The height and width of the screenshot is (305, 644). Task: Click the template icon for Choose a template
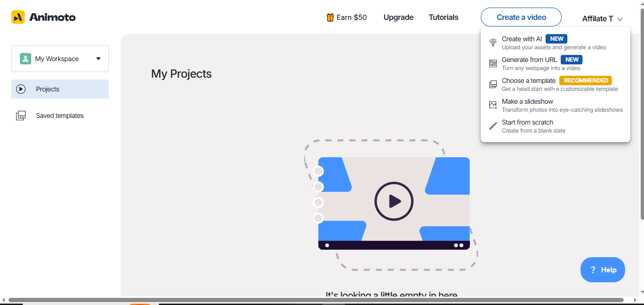(x=493, y=84)
